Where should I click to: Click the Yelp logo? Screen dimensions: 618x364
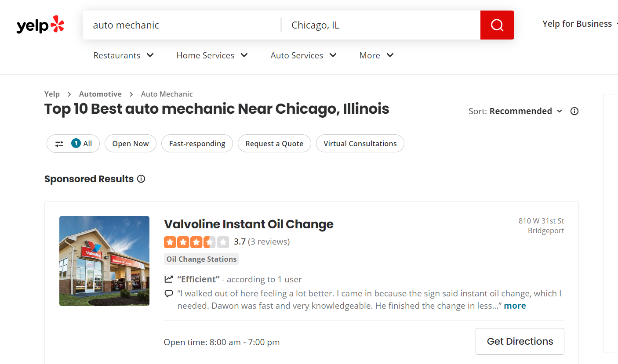click(40, 25)
